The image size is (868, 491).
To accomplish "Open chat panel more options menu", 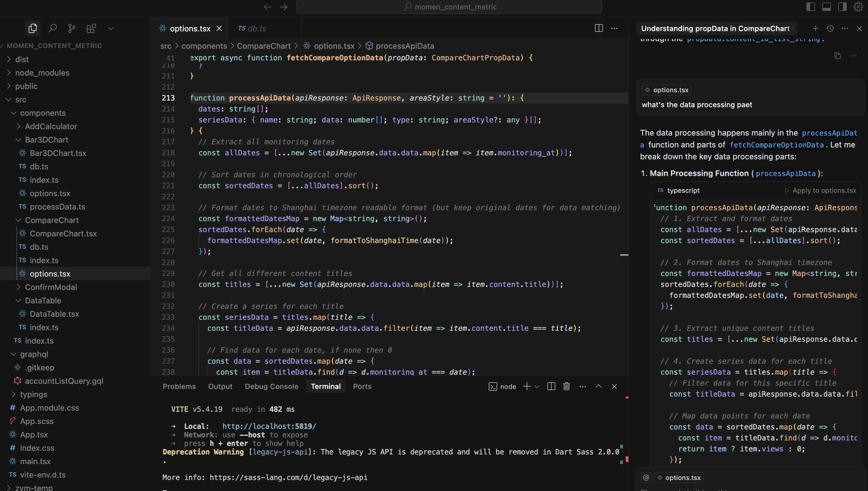I will pyautogui.click(x=845, y=28).
